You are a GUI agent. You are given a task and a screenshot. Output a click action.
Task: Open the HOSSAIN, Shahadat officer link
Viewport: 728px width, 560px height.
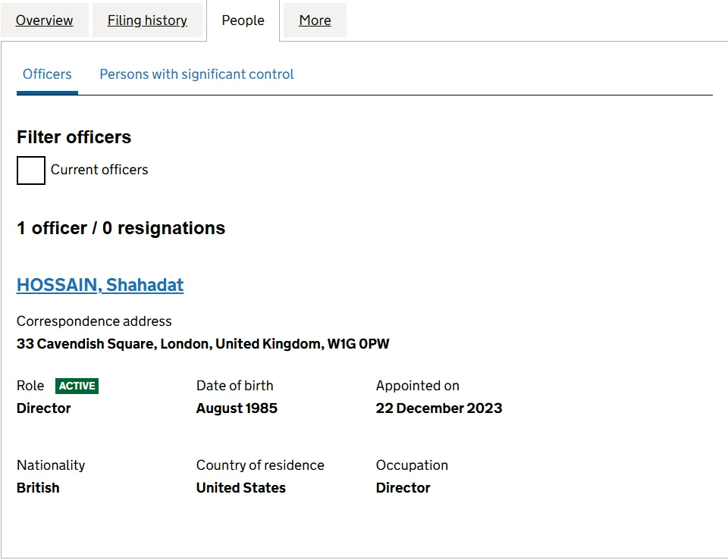pyautogui.click(x=100, y=285)
